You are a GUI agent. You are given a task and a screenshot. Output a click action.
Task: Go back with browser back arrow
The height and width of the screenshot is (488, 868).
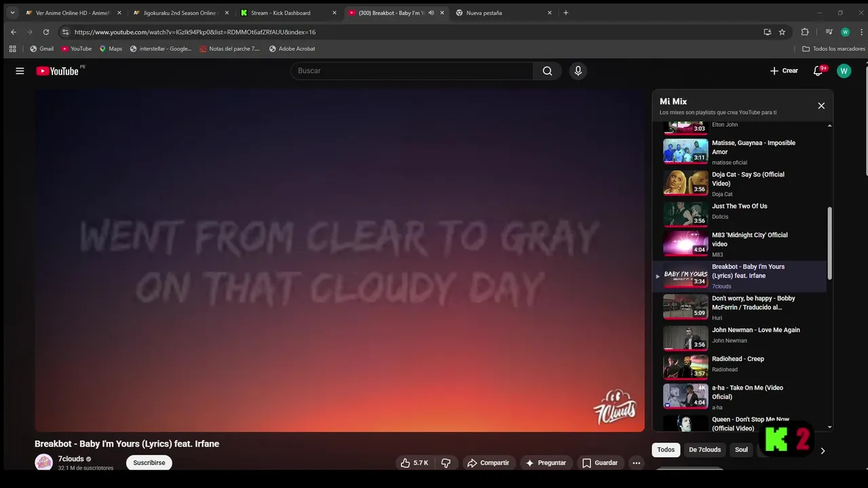coord(14,32)
